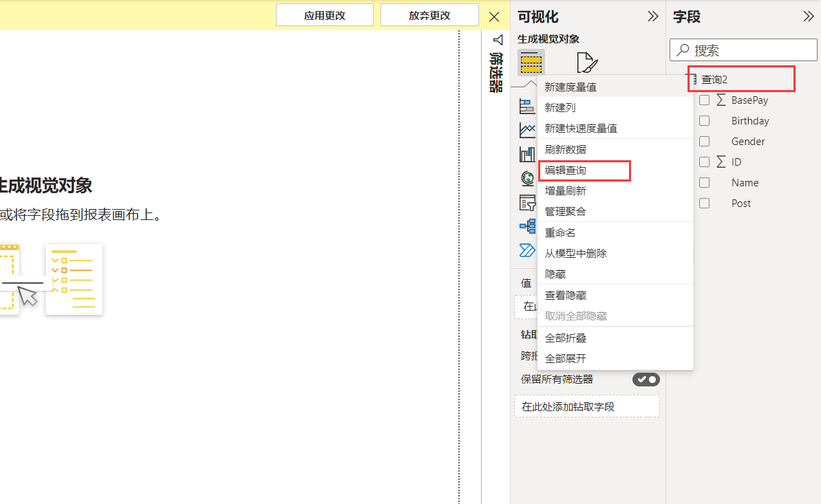This screenshot has height=504, width=821.
Task: Click the sigma icon next to BasePay
Action: [x=721, y=100]
